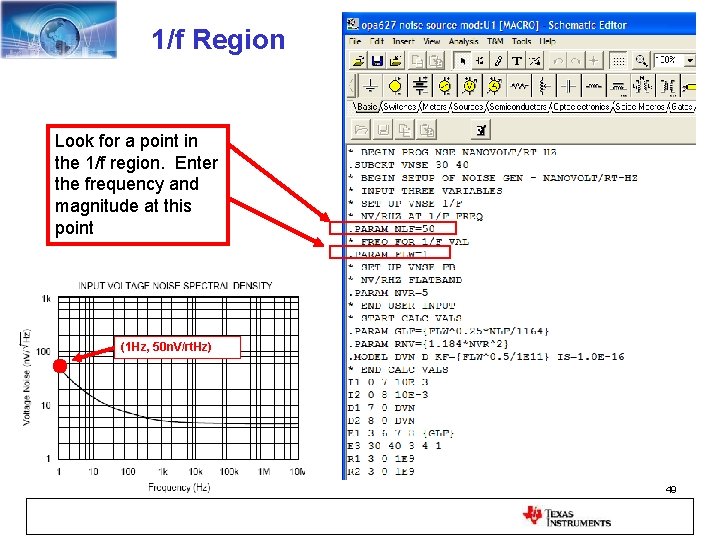Click the Undo arrow icon
The image size is (720, 540).
point(558,60)
